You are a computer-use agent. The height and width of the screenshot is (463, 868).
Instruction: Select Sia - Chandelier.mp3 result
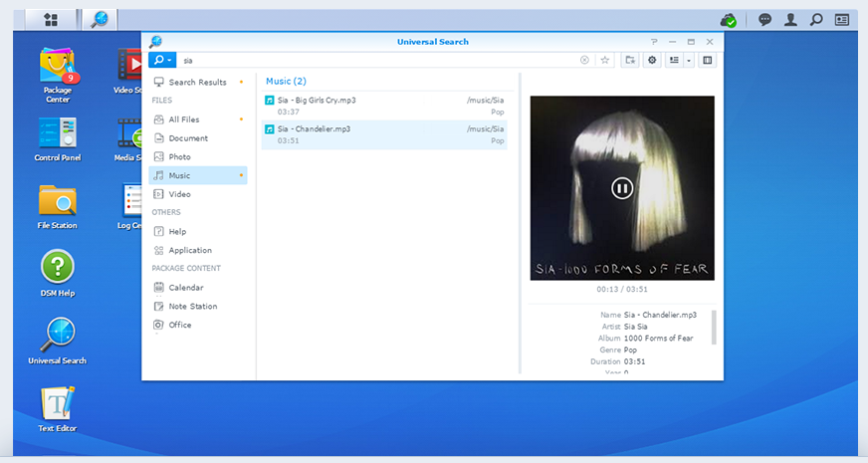[x=384, y=134]
